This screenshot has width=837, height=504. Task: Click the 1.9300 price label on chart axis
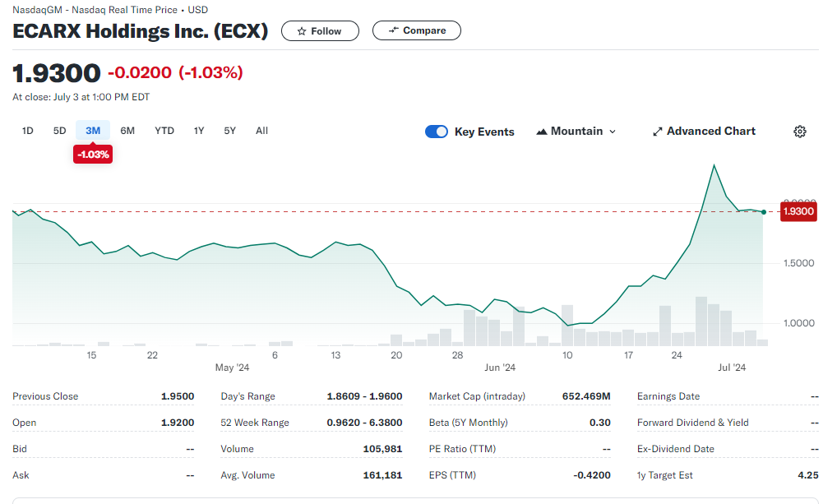[798, 211]
